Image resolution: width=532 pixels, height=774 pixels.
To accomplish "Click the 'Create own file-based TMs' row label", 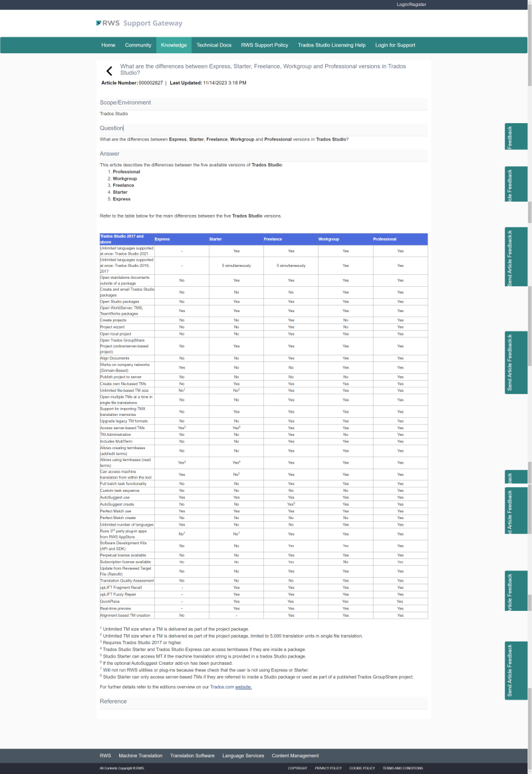I will (123, 383).
